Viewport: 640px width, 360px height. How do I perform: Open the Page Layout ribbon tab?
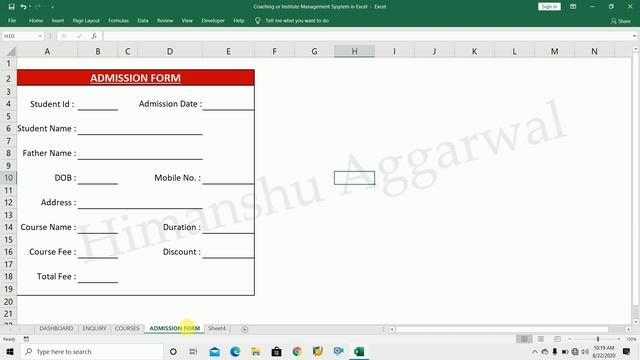click(x=86, y=20)
